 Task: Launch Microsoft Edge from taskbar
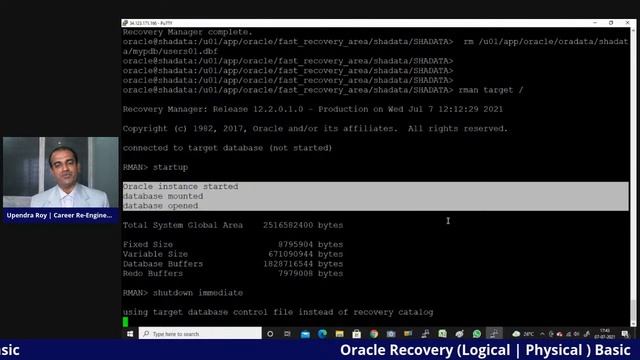point(322,334)
